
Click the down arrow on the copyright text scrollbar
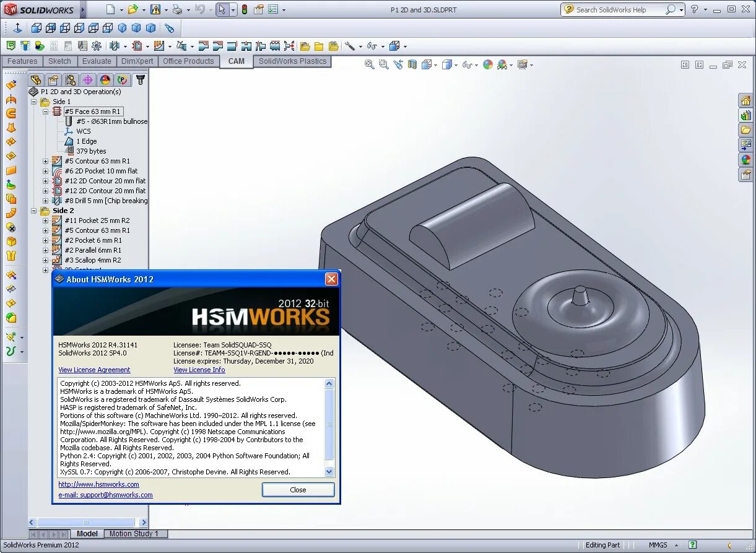[329, 471]
